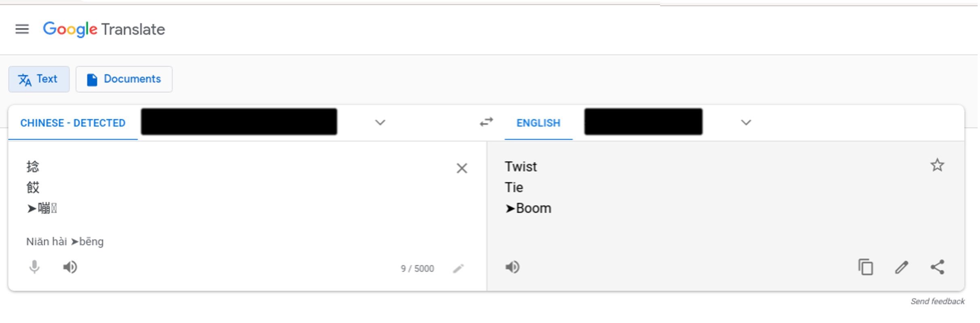This screenshot has height=323, width=980.
Task: Clear the source text
Action: 462,168
